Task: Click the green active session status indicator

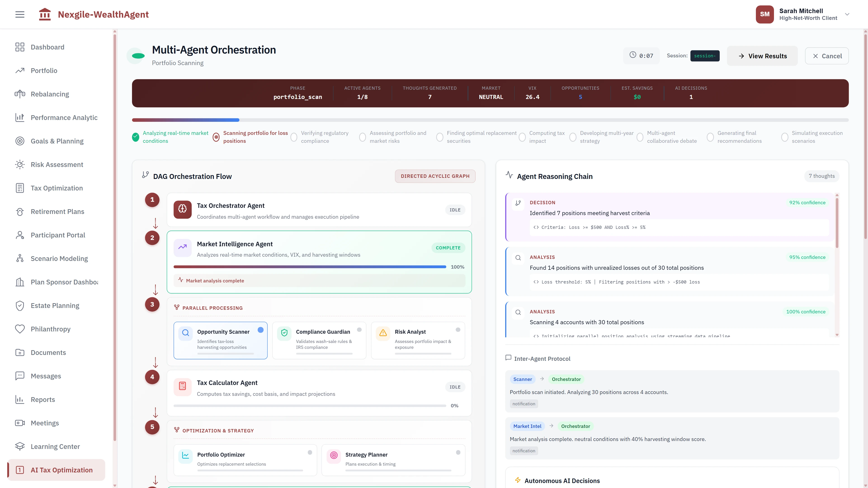Action: point(136,56)
